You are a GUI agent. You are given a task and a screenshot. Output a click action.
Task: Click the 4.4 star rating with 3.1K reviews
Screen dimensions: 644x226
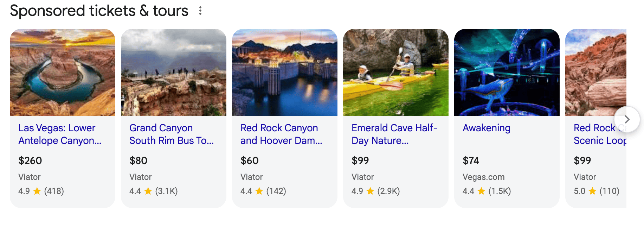[x=154, y=191]
